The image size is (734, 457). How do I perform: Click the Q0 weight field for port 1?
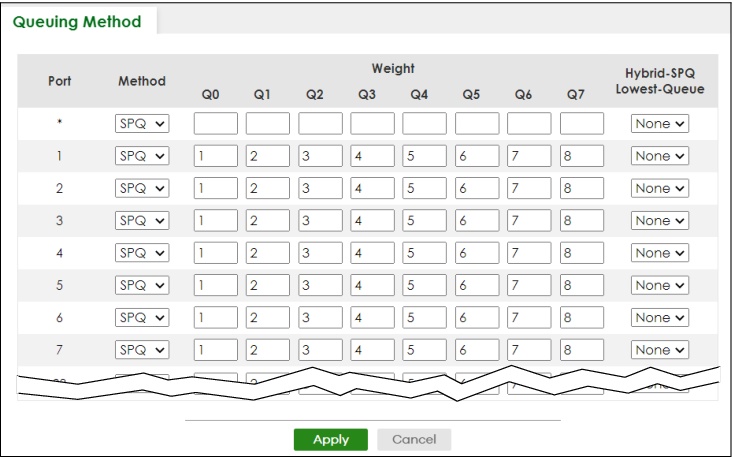tap(215, 156)
